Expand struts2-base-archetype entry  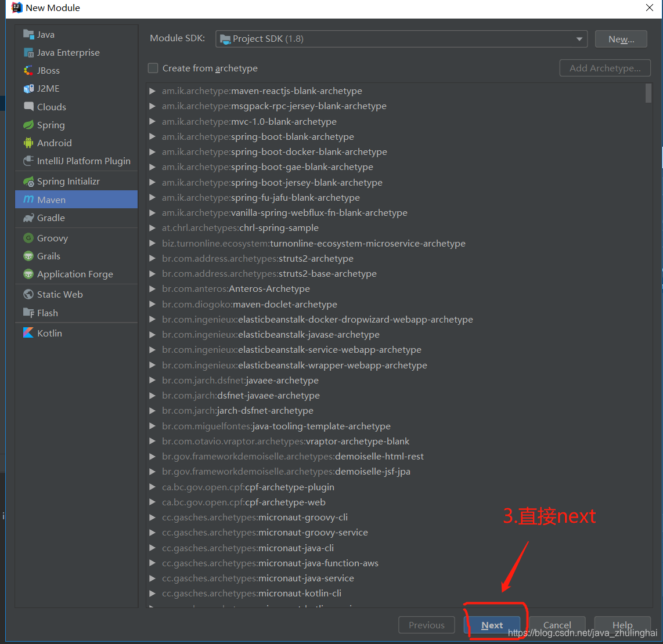tap(152, 274)
